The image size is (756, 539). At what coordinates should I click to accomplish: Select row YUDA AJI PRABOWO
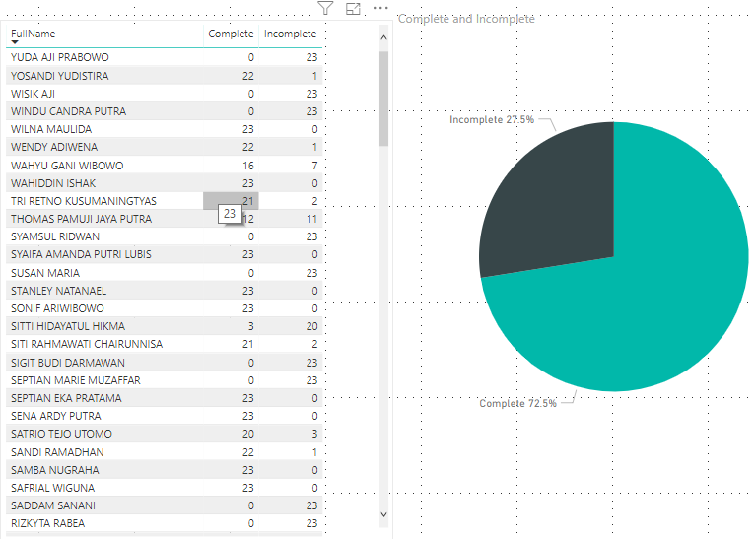tap(164, 57)
